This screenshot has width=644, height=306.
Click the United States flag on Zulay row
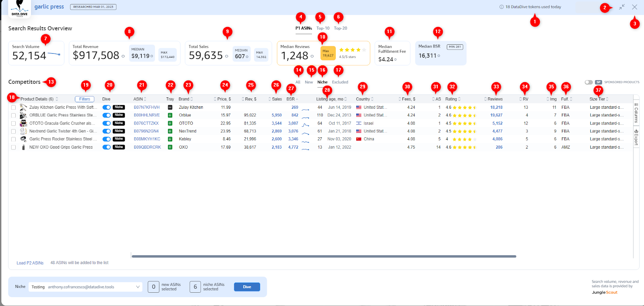(x=359, y=108)
